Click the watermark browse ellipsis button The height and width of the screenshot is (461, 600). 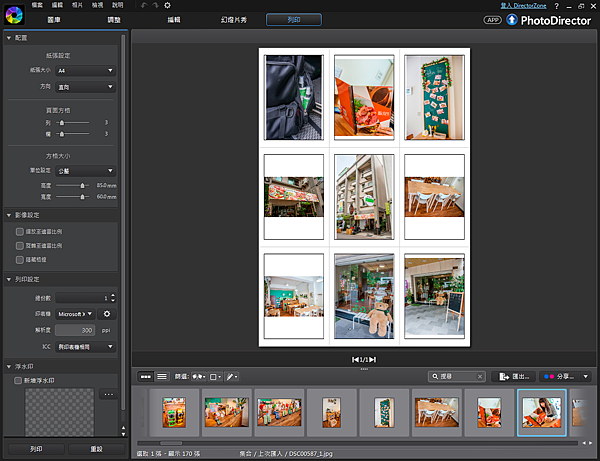click(111, 394)
